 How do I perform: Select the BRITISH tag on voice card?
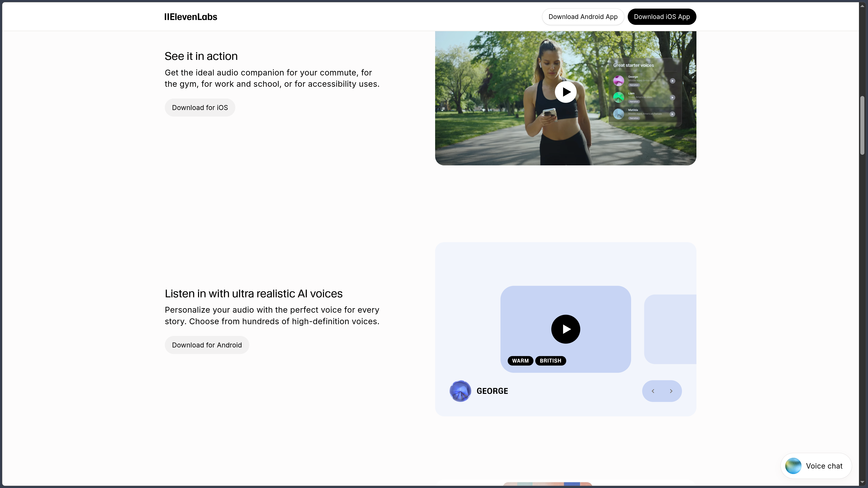[x=550, y=361]
